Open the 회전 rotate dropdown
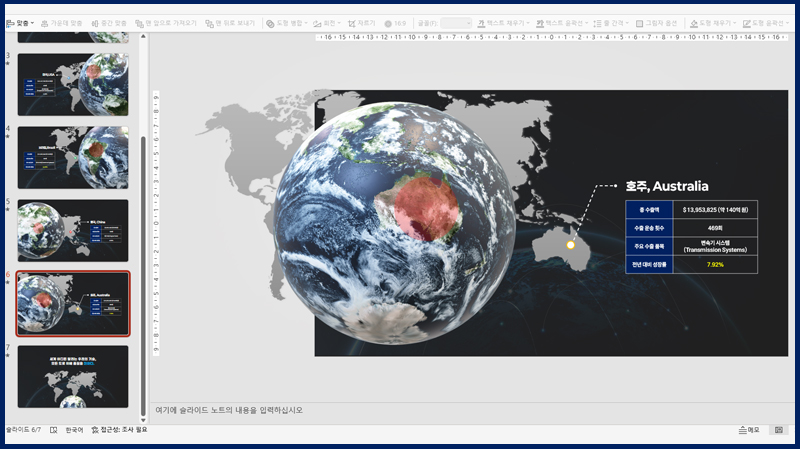Screen dimensions: 800x449 pyautogui.click(x=327, y=23)
